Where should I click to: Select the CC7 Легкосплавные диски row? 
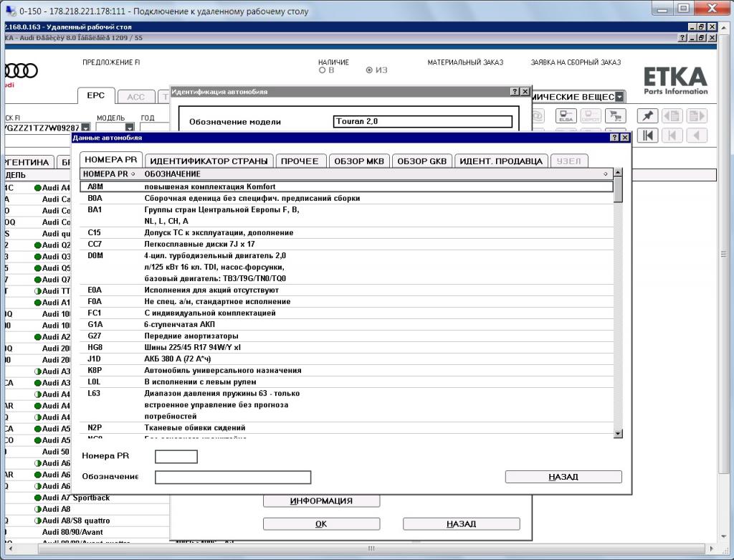coord(346,244)
